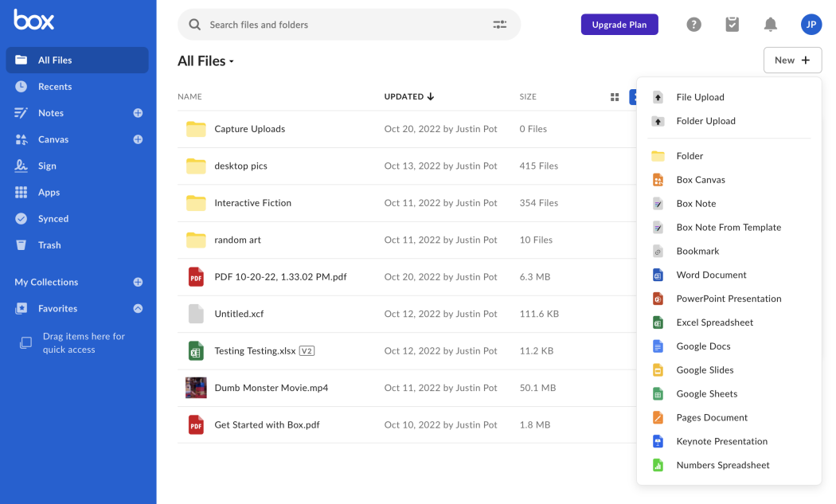Open the tasks clipboard icon
The width and height of the screenshot is (836, 504).
point(732,25)
